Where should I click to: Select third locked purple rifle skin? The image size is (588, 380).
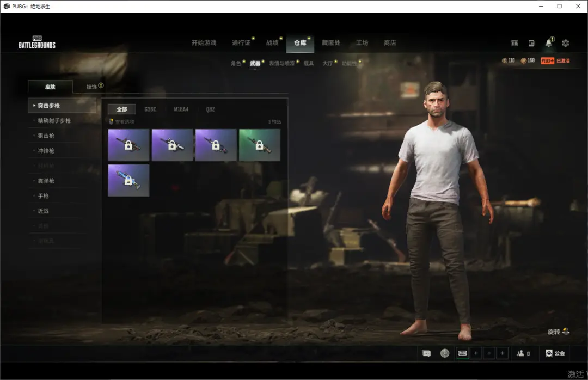point(216,145)
